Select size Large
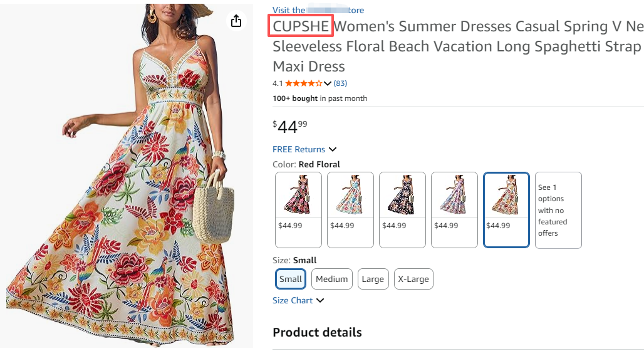 (x=373, y=279)
